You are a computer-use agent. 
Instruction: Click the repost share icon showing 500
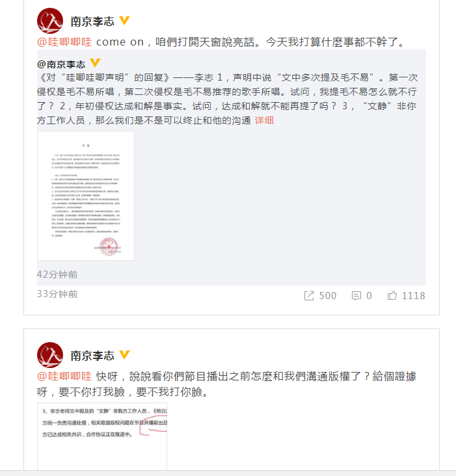pyautogui.click(x=309, y=296)
